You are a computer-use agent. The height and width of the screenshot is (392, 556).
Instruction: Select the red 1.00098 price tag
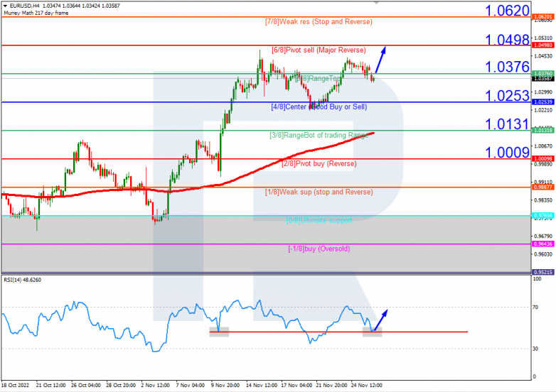tap(543, 158)
